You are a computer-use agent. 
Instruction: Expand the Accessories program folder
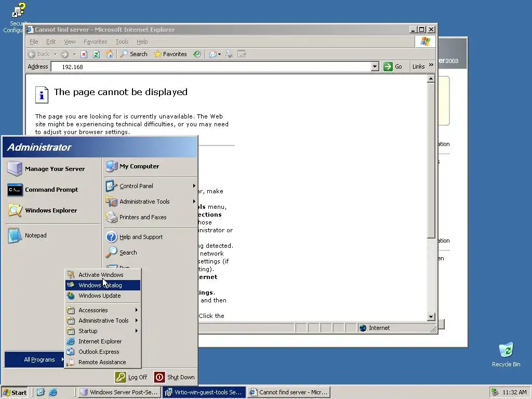click(103, 310)
